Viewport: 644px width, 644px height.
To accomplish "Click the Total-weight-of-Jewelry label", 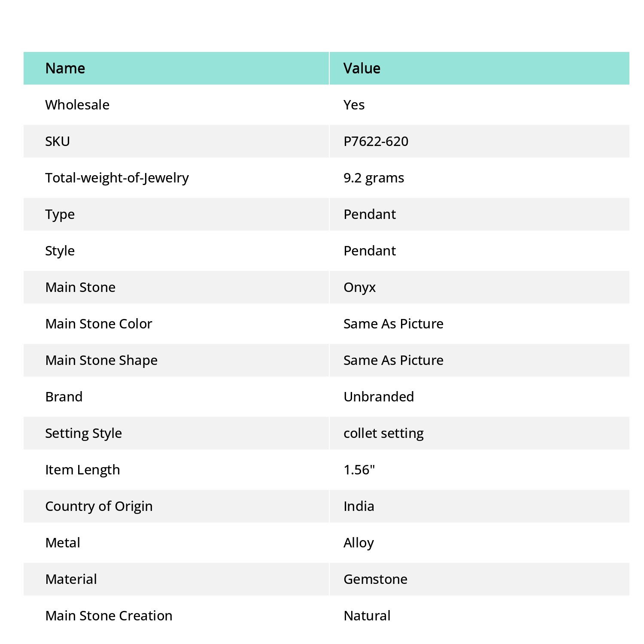I will [117, 178].
